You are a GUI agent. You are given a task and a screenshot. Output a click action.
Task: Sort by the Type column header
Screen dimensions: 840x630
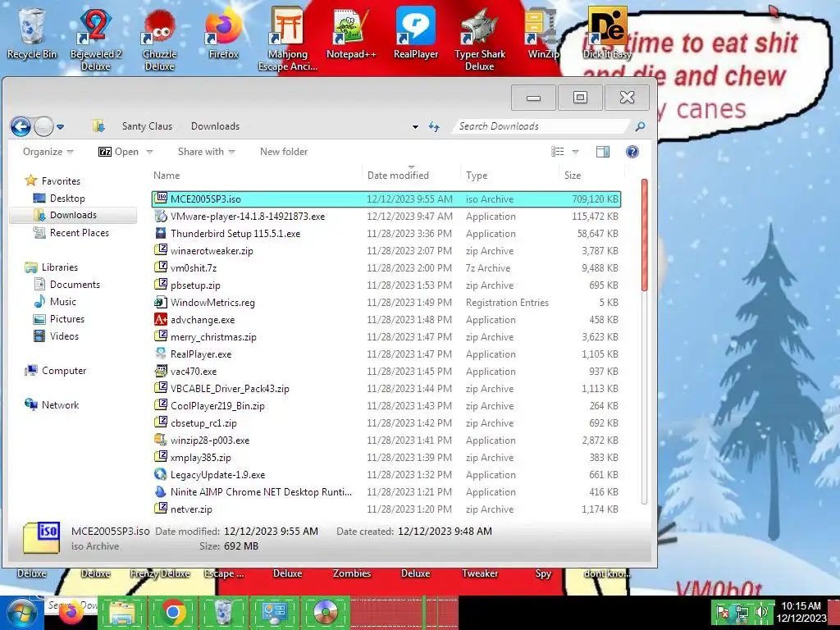pyautogui.click(x=509, y=176)
